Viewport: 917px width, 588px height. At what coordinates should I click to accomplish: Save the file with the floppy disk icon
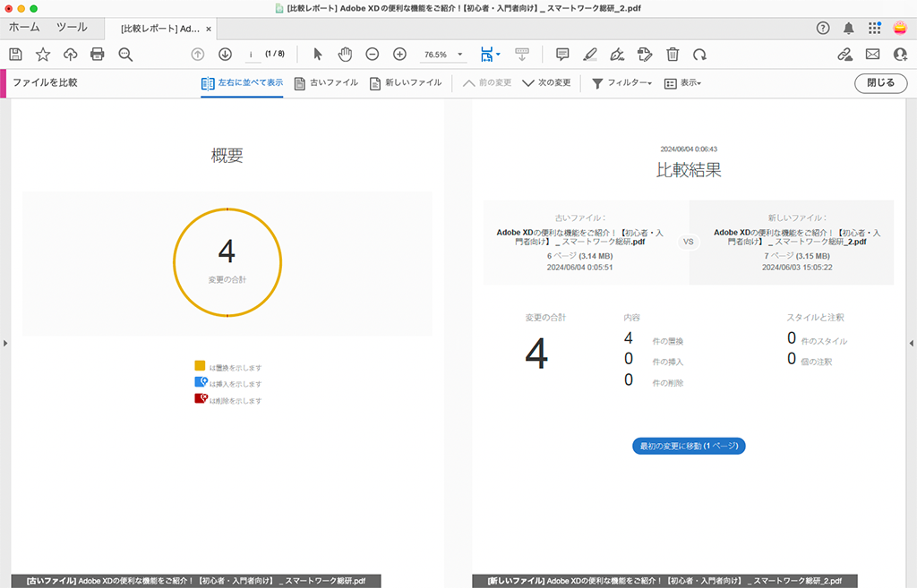click(16, 55)
